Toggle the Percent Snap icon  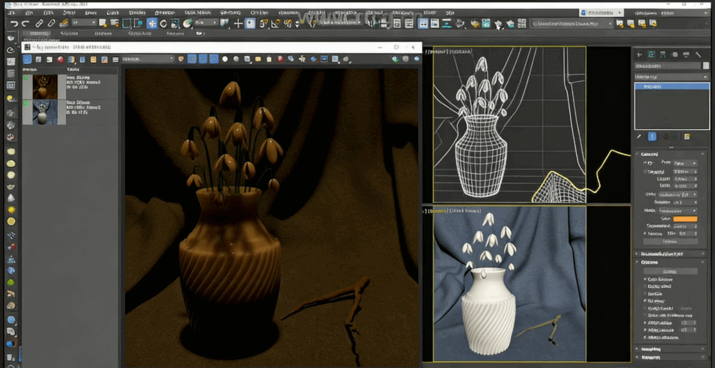pyautogui.click(x=287, y=24)
